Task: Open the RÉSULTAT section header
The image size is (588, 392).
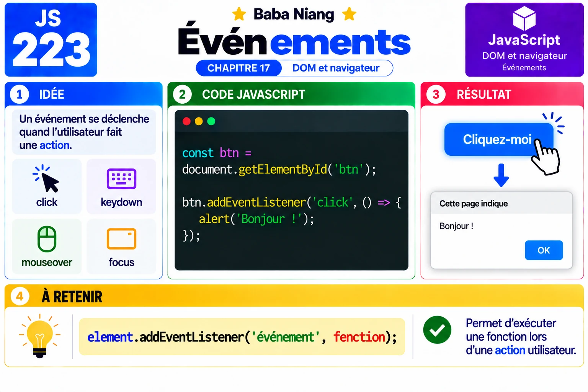Action: [502, 94]
